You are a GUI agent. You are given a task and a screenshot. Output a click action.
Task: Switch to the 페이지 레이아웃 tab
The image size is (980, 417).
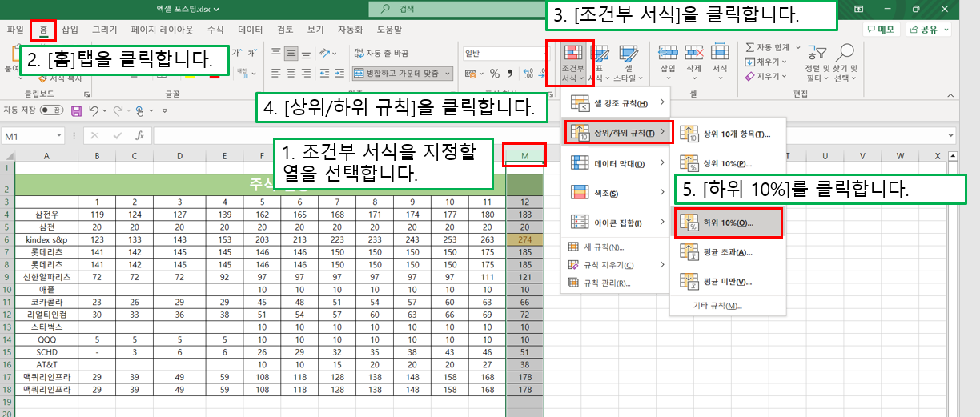[x=163, y=30]
